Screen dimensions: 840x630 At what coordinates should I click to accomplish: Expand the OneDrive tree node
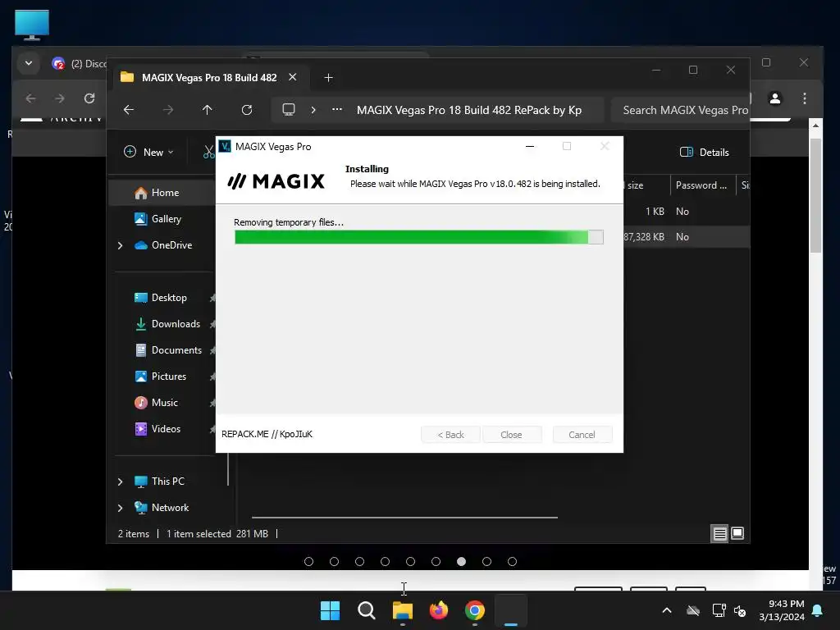120,245
